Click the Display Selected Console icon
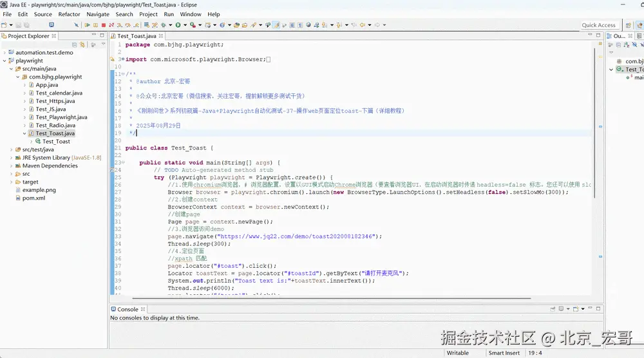Screen dimensions: 644x358 pos(561,308)
